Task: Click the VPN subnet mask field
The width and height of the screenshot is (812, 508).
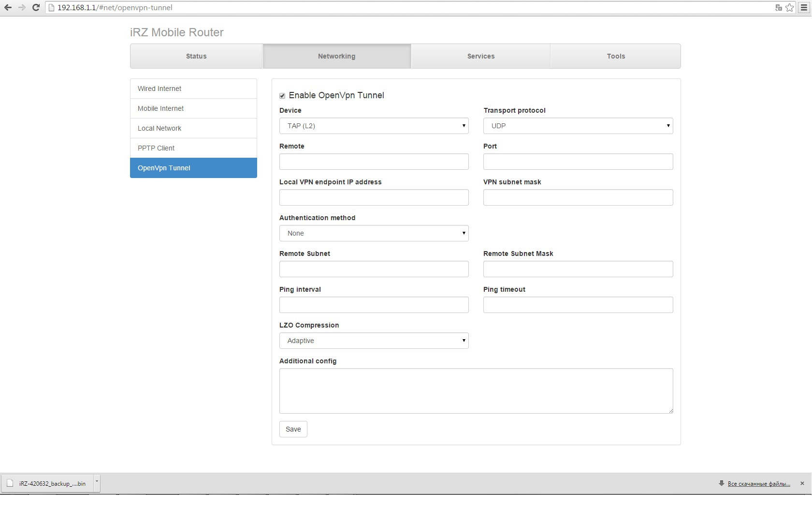Action: 578,197
